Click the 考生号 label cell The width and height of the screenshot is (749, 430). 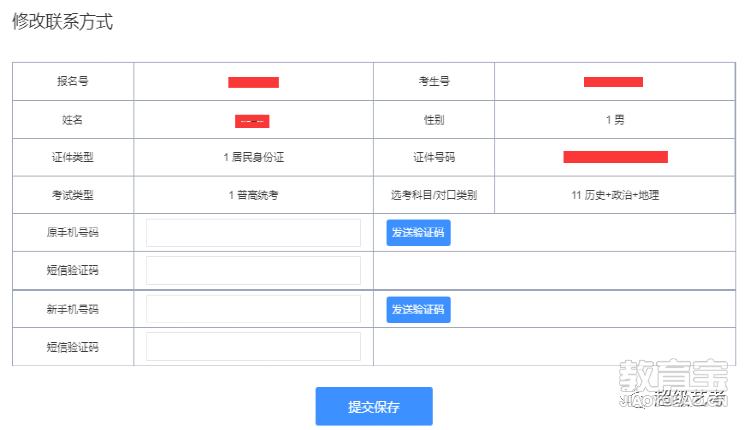coord(434,81)
